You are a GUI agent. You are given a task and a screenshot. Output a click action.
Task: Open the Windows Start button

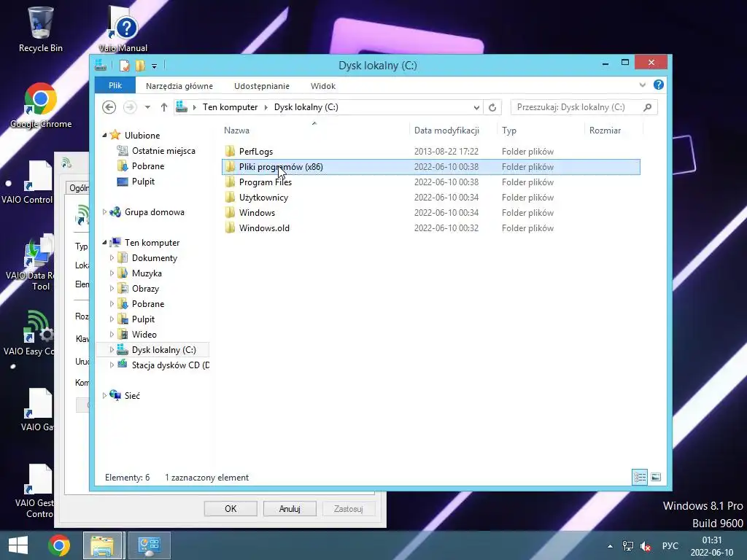pyautogui.click(x=18, y=545)
